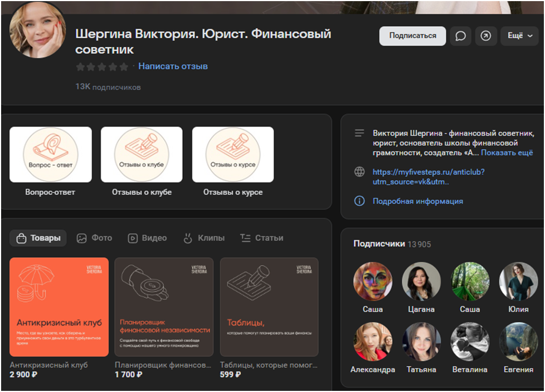Click the play icon next to Видео
Screen dimensions: 545x392
click(x=133, y=238)
